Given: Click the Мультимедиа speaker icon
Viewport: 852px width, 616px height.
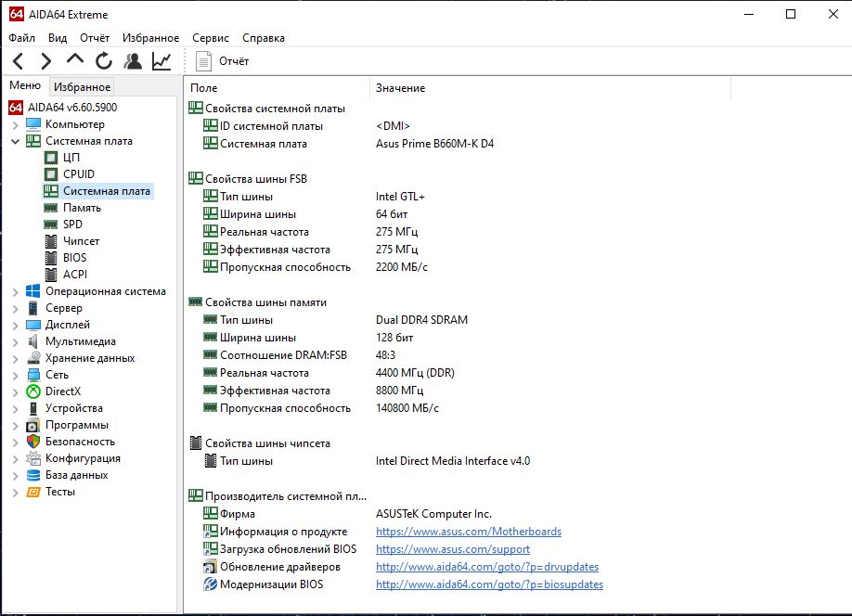Looking at the screenshot, I should 33,341.
